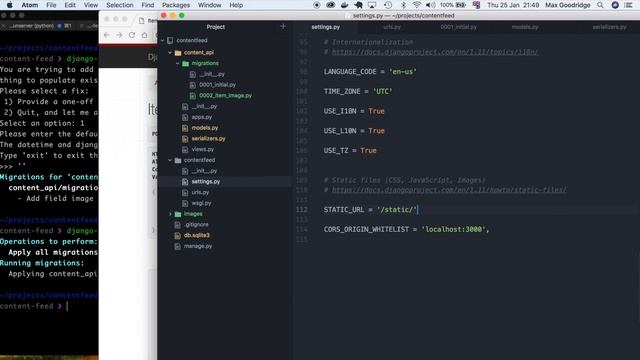Switch to the serializers.py tab
The width and height of the screenshot is (640, 360).
click(x=609, y=27)
